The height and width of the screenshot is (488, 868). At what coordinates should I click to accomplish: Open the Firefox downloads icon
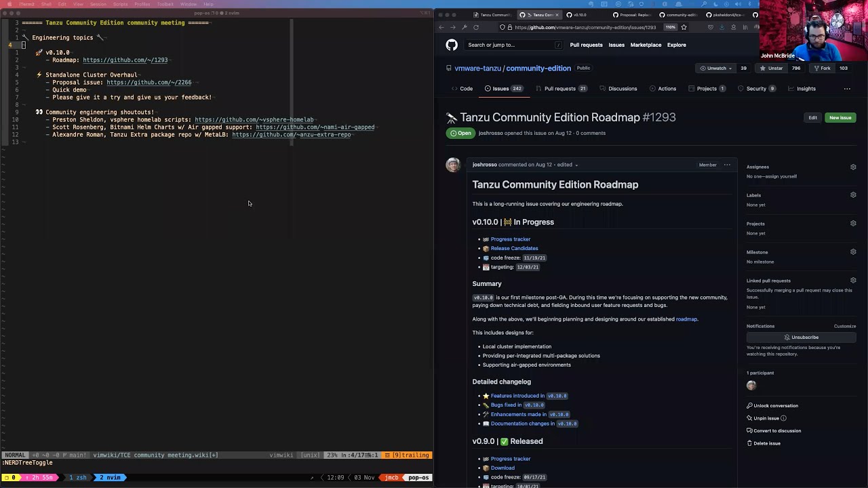point(722,27)
